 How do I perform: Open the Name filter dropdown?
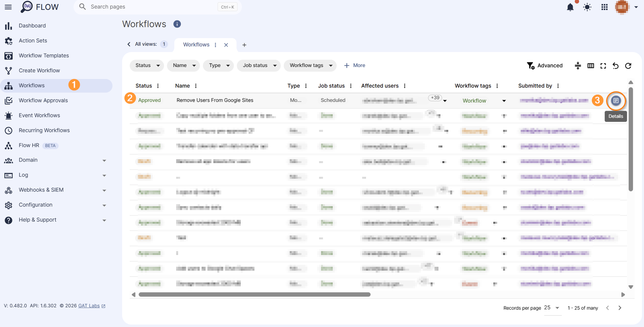(184, 65)
